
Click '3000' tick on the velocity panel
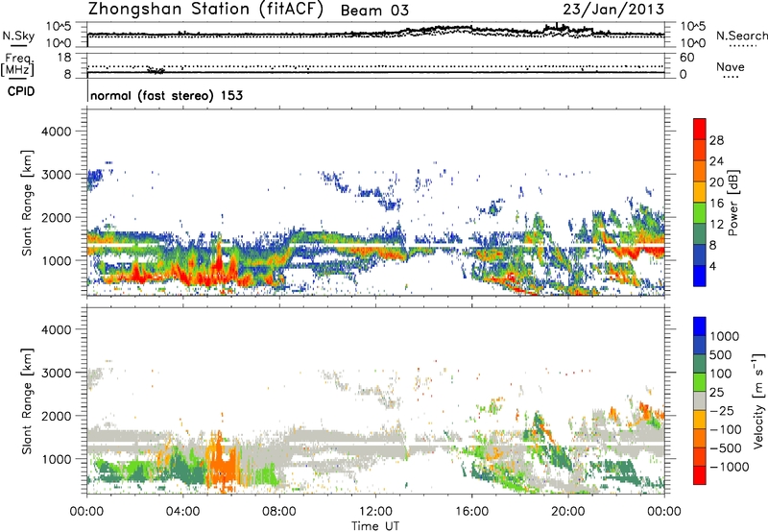[x=56, y=373]
